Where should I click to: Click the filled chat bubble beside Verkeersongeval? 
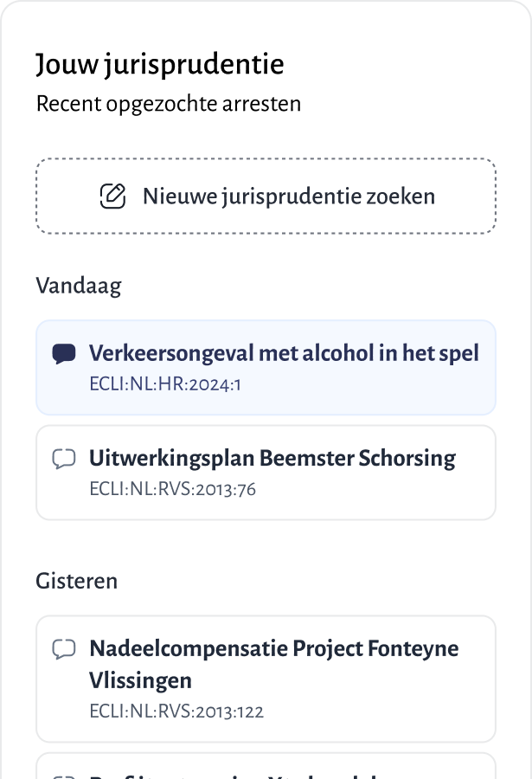pos(64,354)
